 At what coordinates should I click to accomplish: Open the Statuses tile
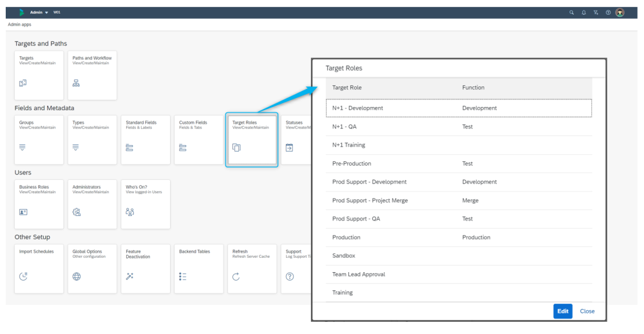coord(296,140)
